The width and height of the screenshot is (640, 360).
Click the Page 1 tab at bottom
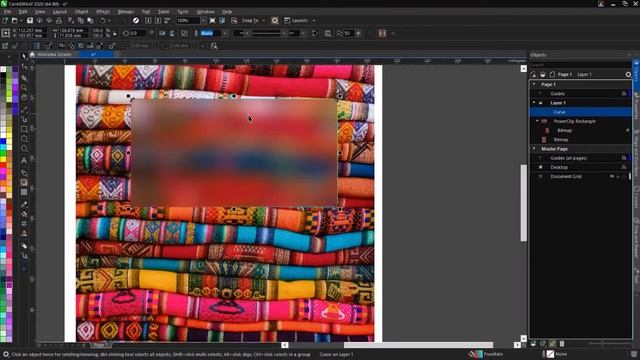coord(100,345)
